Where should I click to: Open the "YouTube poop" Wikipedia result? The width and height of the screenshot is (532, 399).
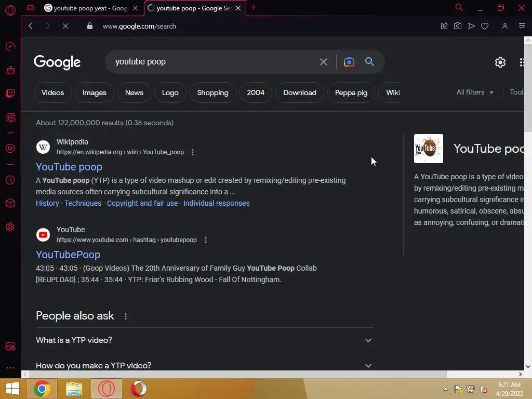(69, 167)
